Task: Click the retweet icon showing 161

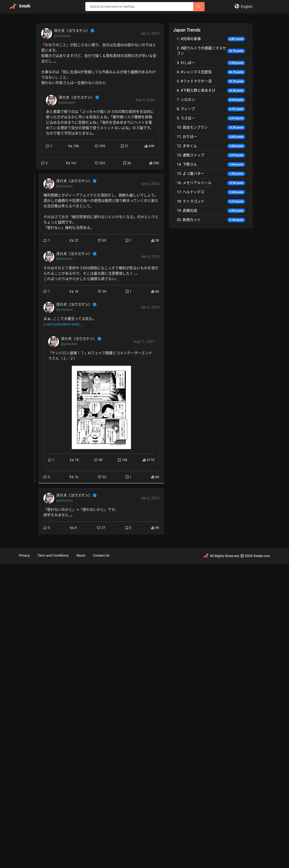Action: [68, 163]
